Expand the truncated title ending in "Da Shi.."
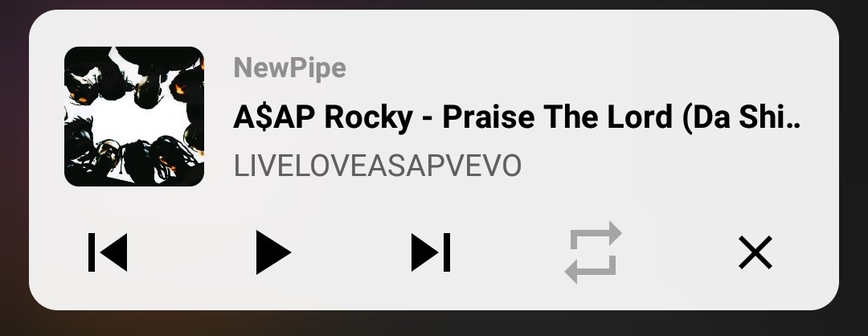The image size is (868, 336). pos(517,117)
